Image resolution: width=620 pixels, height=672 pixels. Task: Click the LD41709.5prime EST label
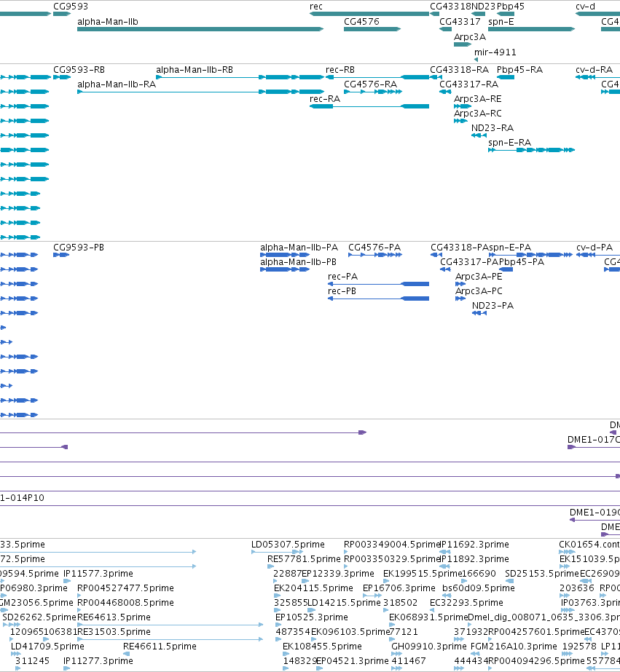[47, 647]
